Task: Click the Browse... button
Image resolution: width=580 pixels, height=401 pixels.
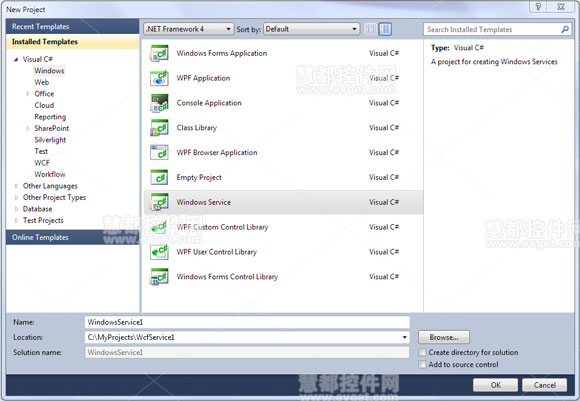Action: pyautogui.click(x=444, y=337)
